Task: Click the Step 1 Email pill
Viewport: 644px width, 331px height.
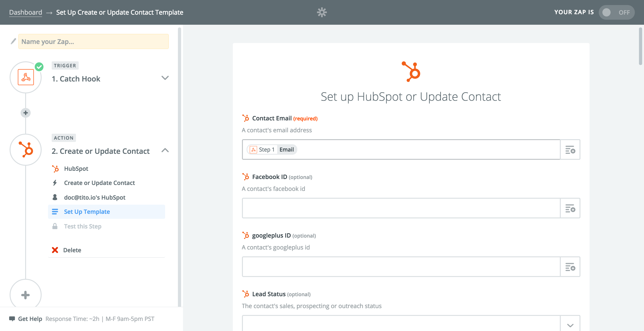Action: coord(272,150)
